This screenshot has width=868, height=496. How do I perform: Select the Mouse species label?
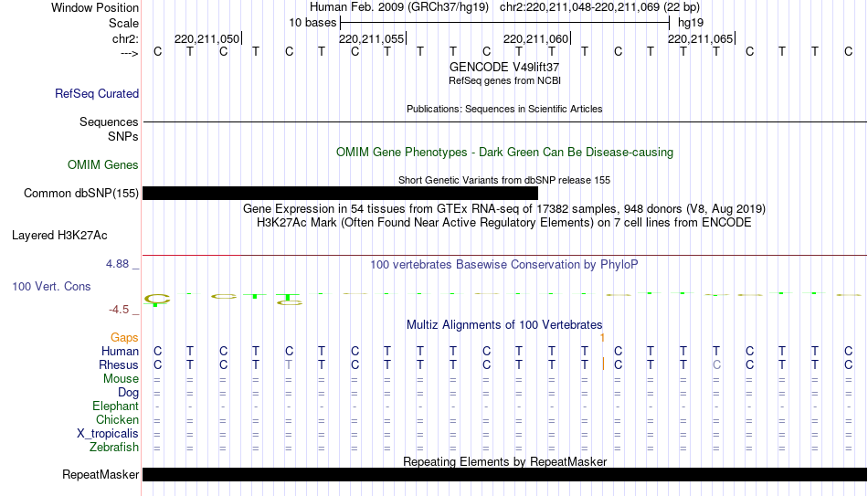(x=121, y=379)
